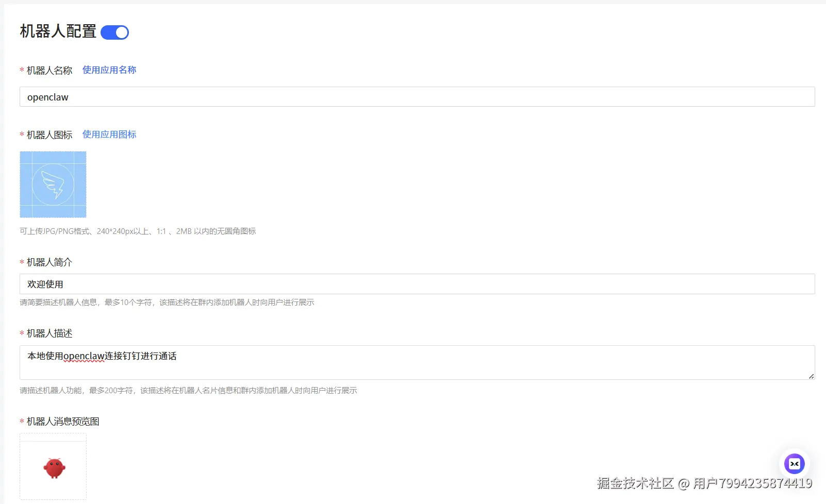826x504 pixels.
Task: Enable the switch next to 机器人配置 heading
Action: click(x=114, y=32)
